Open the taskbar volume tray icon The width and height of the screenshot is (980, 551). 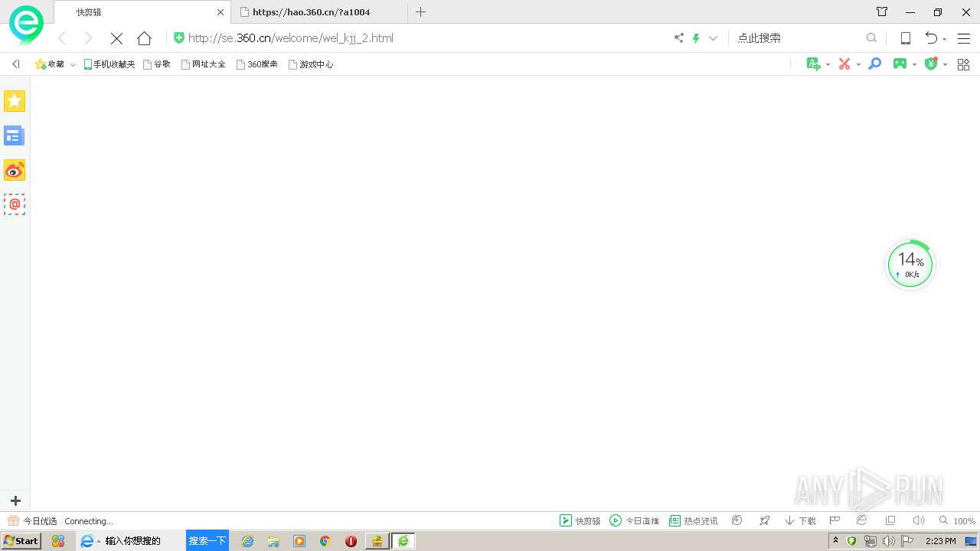tap(888, 541)
